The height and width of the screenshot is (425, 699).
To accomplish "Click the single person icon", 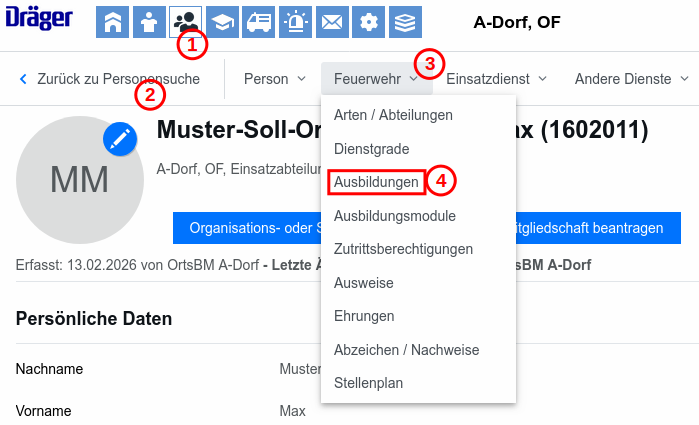I will pos(149,22).
